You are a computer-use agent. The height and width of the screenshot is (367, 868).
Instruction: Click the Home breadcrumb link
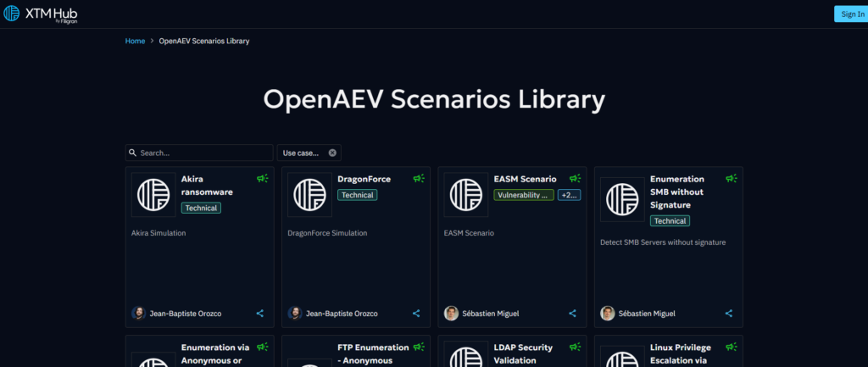coord(135,41)
